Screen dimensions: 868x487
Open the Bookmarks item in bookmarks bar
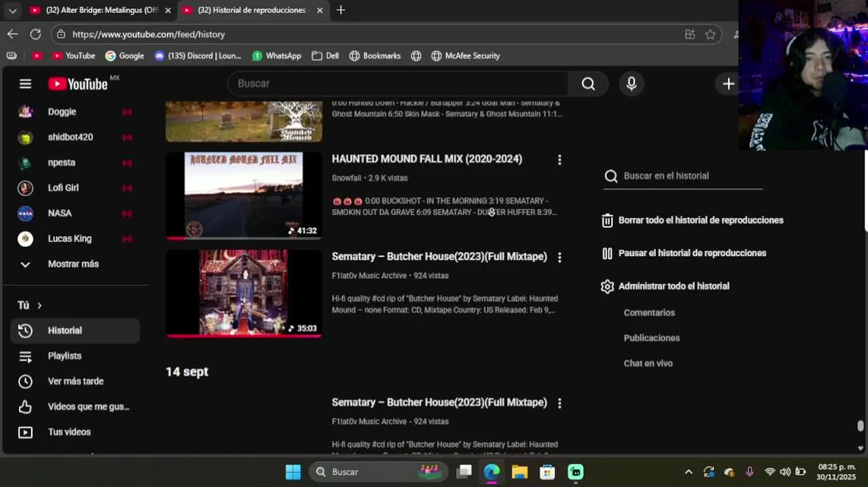point(375,55)
